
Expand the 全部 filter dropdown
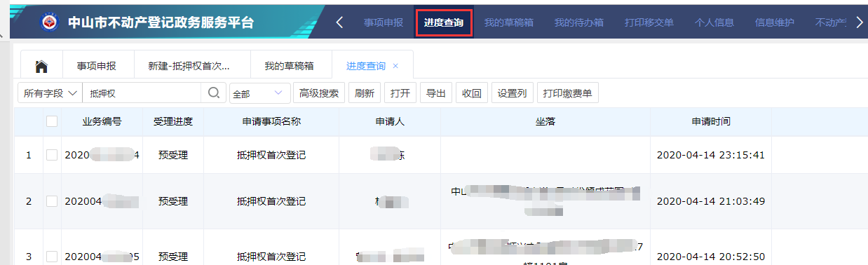point(259,93)
